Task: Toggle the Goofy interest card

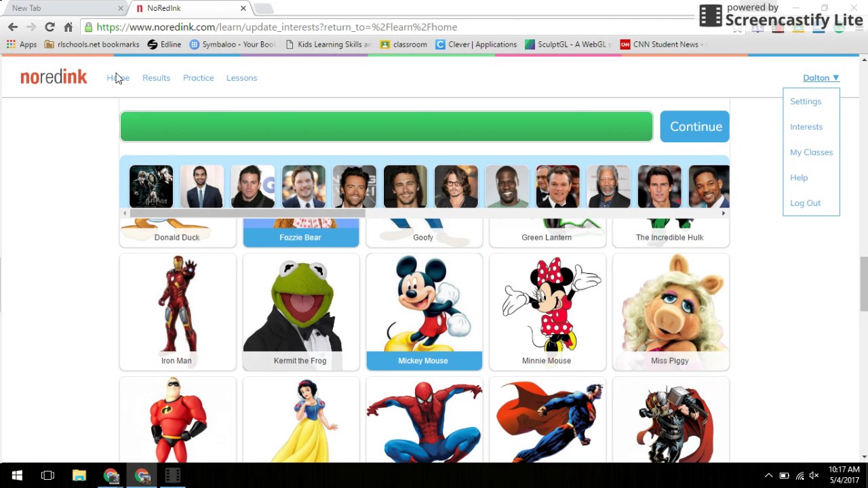Action: pos(425,232)
